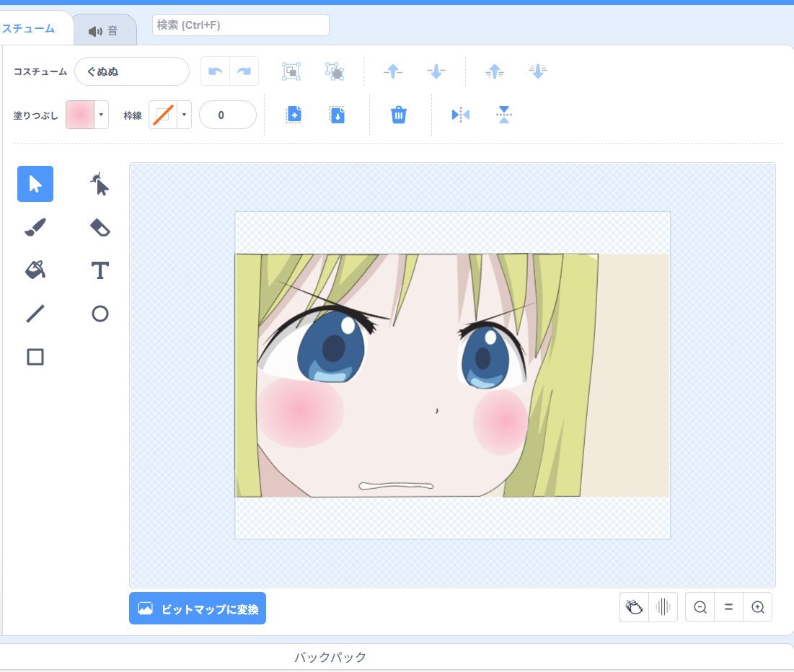Click the outline no-color swatch
Screen dimensions: 794x672
pos(163,115)
